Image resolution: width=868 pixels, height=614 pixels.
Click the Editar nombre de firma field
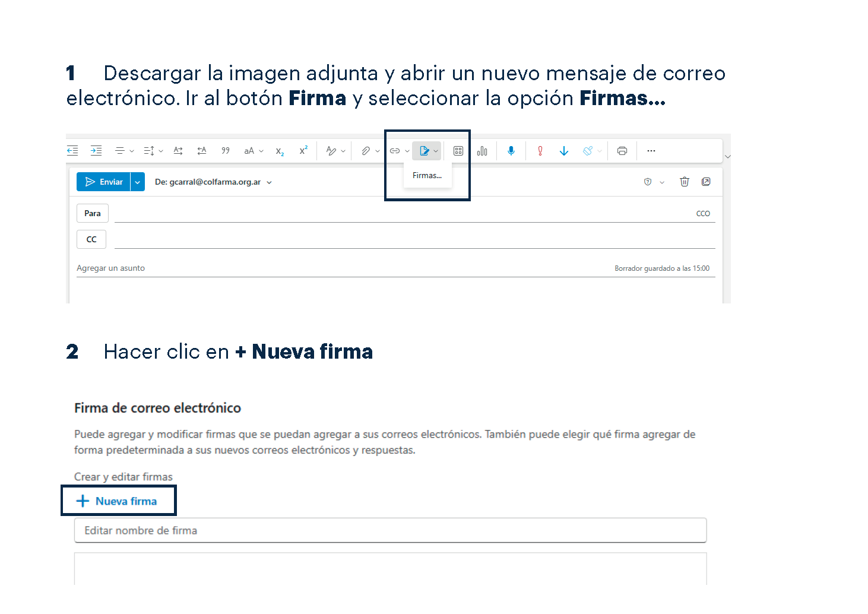click(390, 530)
